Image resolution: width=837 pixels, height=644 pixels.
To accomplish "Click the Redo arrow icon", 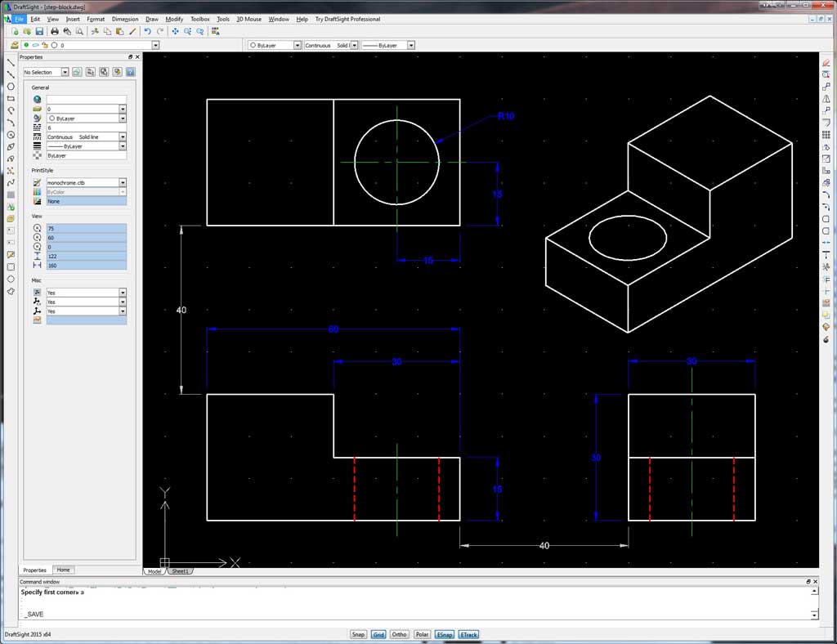I will [160, 32].
